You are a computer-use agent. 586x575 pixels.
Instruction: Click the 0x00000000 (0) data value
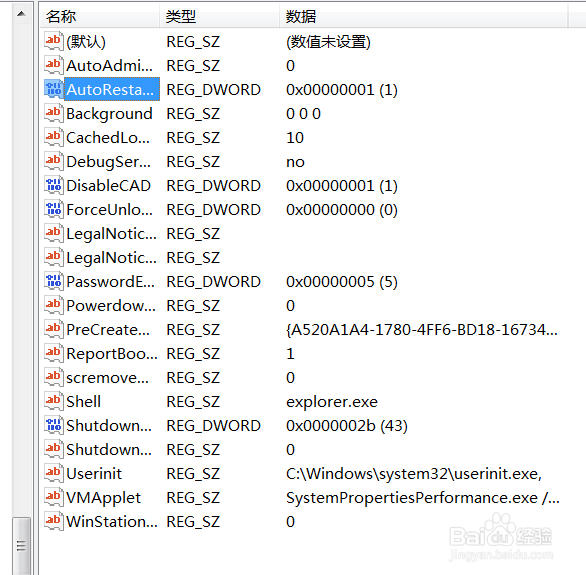tap(342, 210)
